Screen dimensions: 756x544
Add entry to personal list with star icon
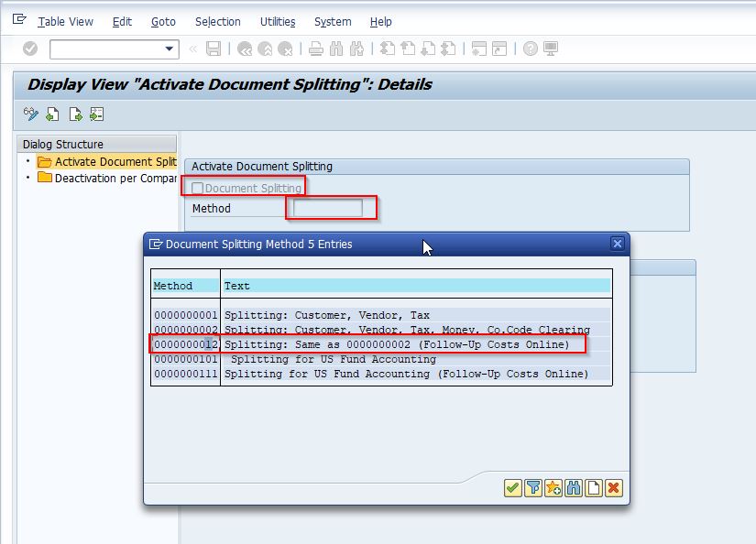pyautogui.click(x=553, y=488)
